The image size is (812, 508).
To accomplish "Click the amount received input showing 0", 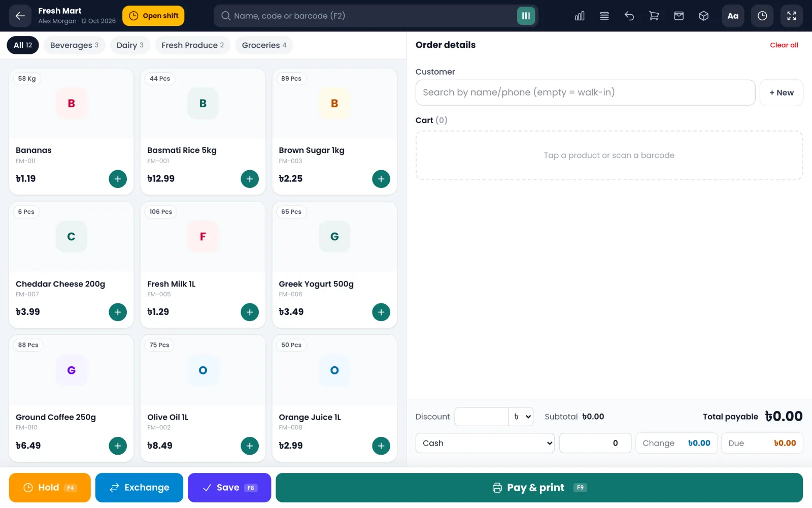I will pos(595,443).
